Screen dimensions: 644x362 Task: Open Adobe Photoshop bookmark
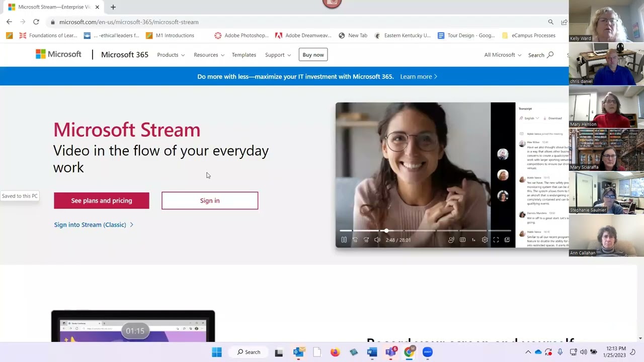(242, 36)
